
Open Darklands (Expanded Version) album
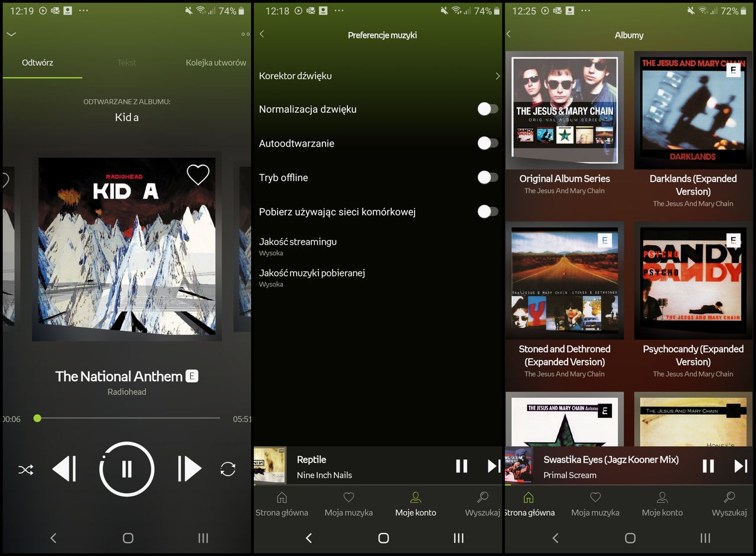click(693, 110)
